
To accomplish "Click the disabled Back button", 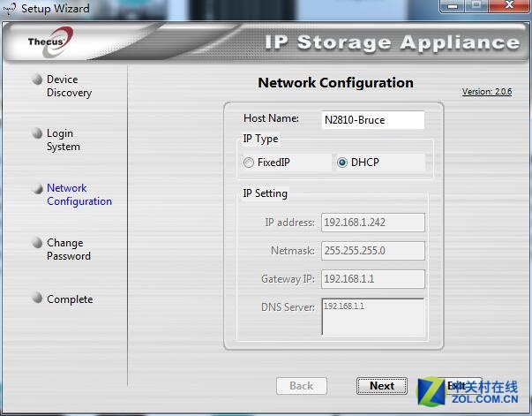I will [301, 386].
